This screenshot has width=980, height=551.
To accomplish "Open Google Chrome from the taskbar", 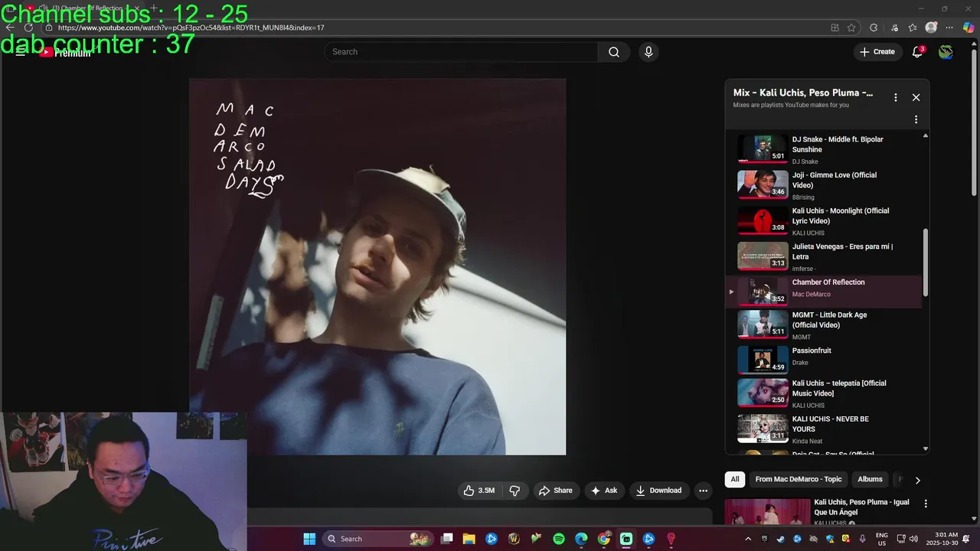I will tap(604, 539).
